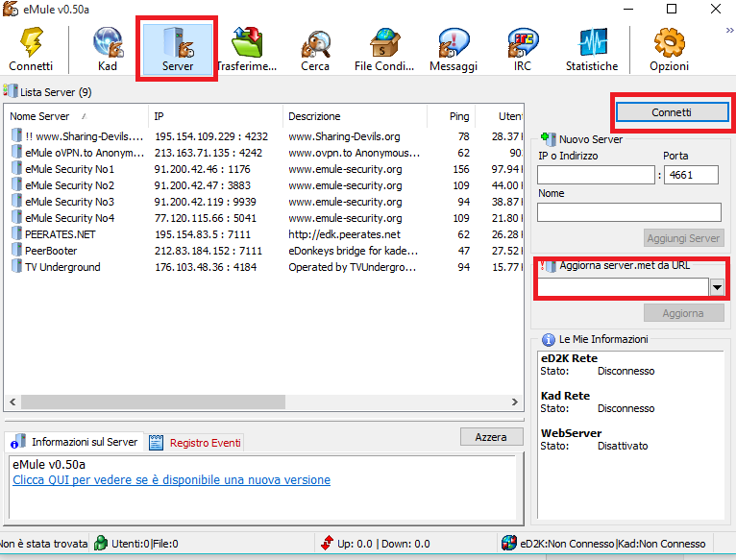Image resolution: width=736 pixels, height=560 pixels.
Task: Click Up: 0.0 | Down: 0.0 status
Action: (383, 544)
